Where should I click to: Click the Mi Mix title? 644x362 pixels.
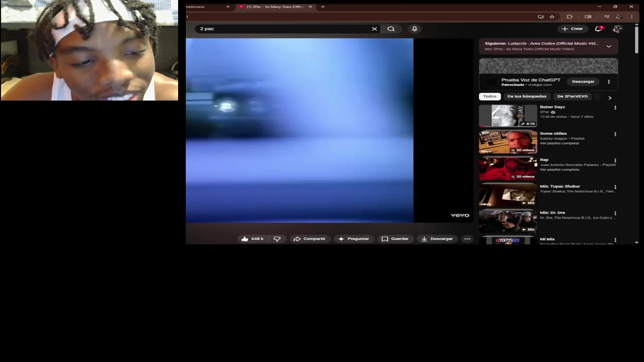coord(547,239)
